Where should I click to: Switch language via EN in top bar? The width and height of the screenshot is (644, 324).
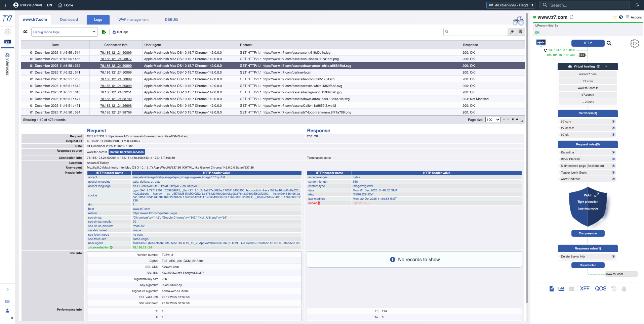pos(49,5)
